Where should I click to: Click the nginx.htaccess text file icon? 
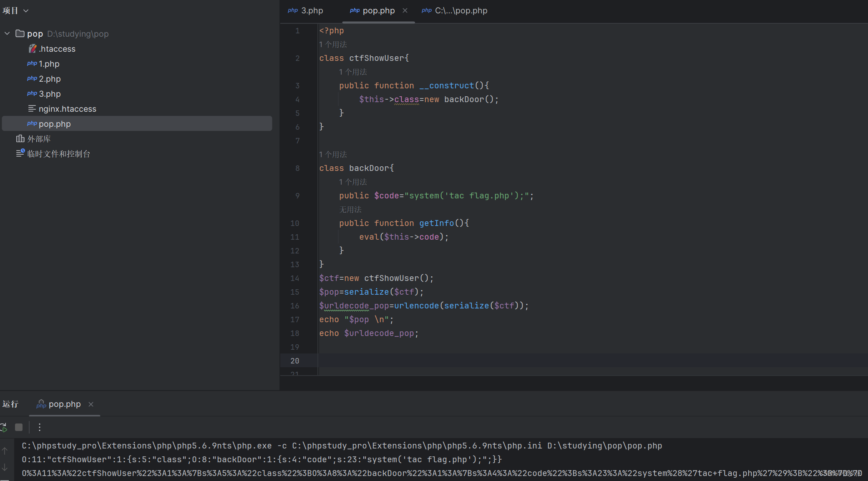tap(32, 109)
